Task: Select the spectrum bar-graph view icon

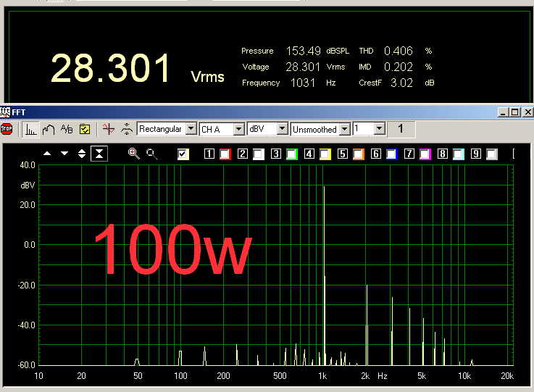Action: [x=30, y=129]
